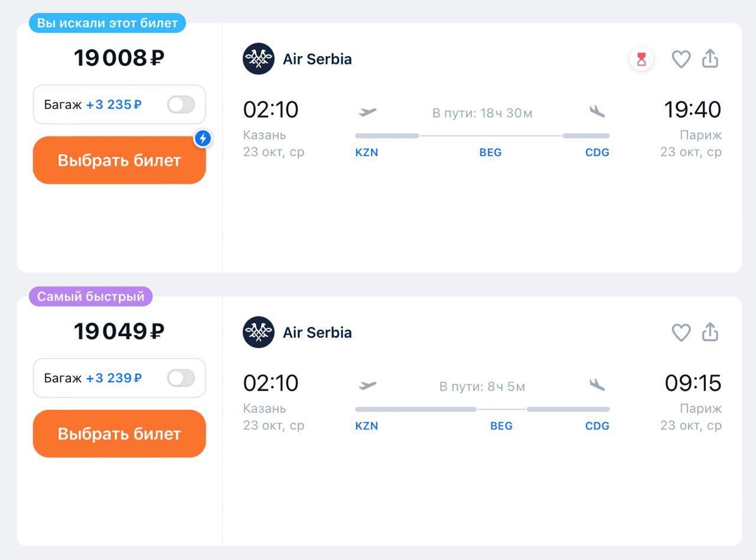The image size is (756, 560).
Task: Click the takeoff plane icon on the first ticket
Action: (367, 112)
